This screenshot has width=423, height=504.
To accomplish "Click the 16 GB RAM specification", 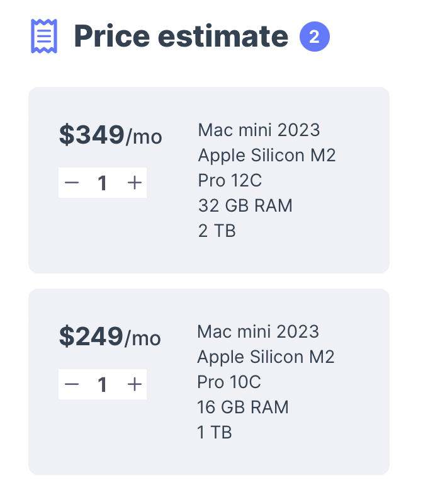I will click(243, 407).
